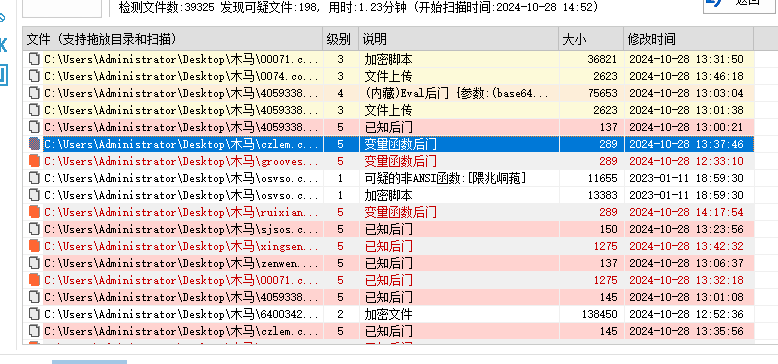Select the path ending in ruixian
Screen dimensions: 778x364
tap(182, 212)
